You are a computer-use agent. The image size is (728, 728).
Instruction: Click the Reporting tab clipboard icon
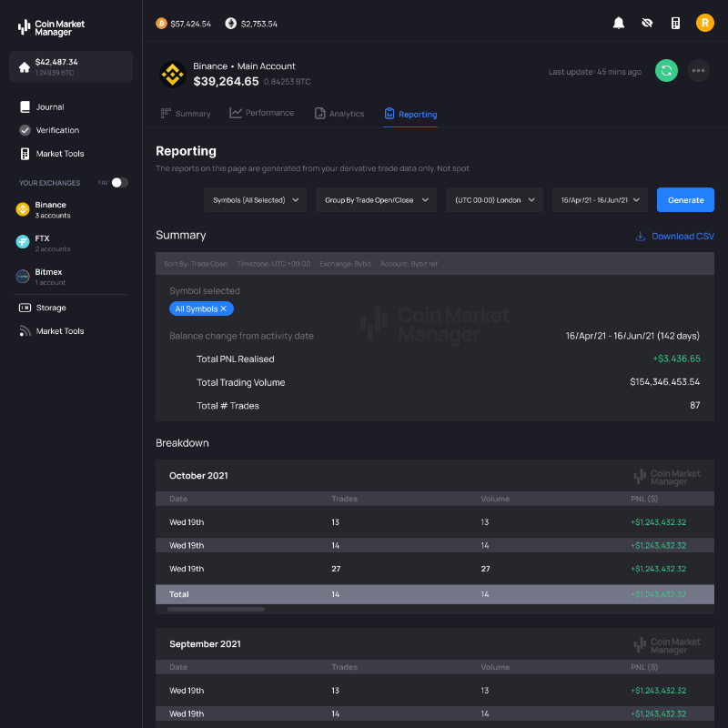click(389, 113)
